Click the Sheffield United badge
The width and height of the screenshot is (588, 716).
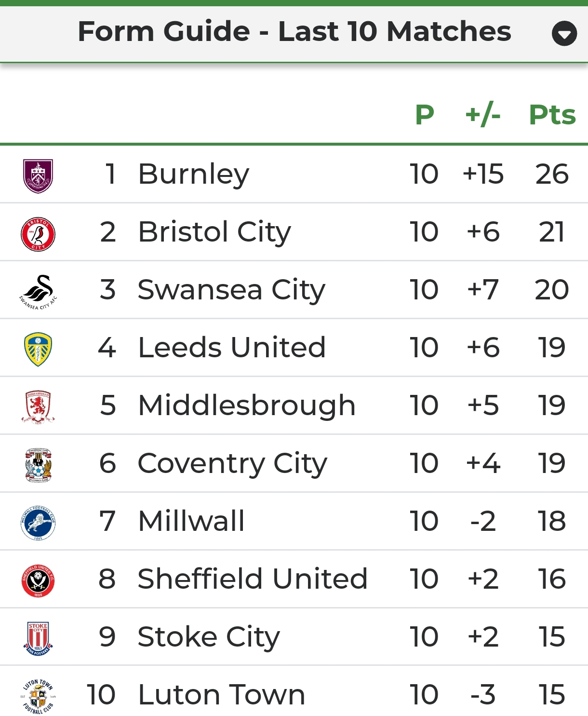coord(38,581)
